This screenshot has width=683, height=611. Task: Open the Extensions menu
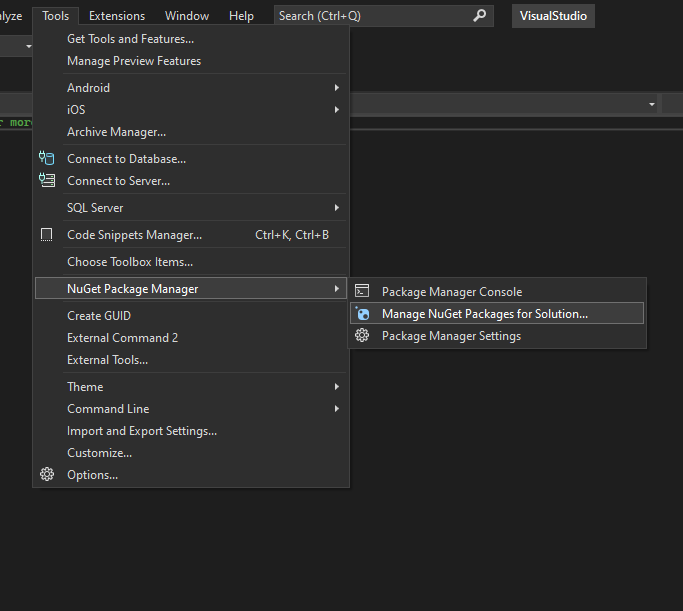coord(117,16)
